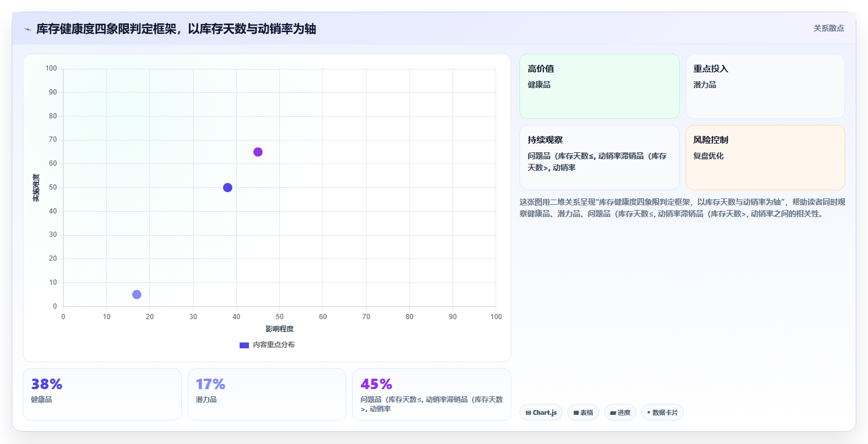The height and width of the screenshot is (444, 868).
Task: Click the page title 库存健康度四象限判定框架
Action: click(x=176, y=29)
